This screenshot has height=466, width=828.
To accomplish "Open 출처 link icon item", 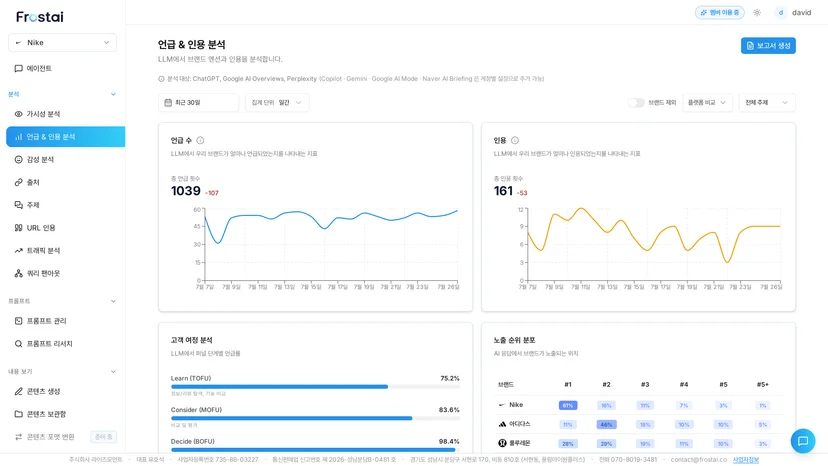I will tap(18, 182).
